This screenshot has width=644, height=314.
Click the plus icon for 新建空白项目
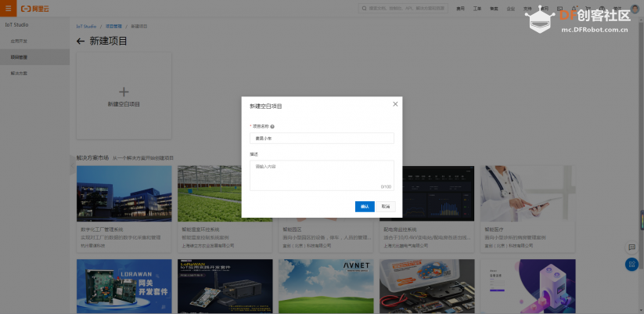(124, 92)
